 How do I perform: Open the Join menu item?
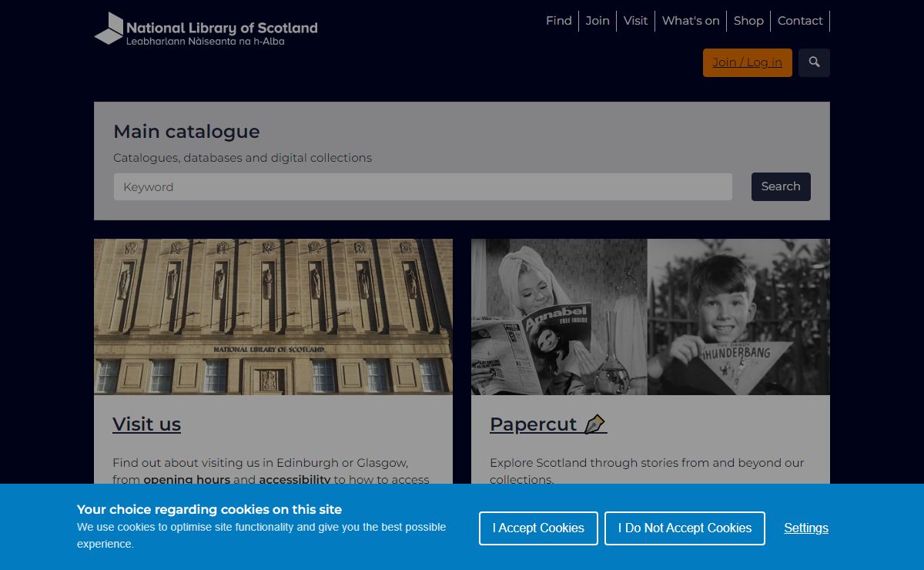click(x=598, y=21)
